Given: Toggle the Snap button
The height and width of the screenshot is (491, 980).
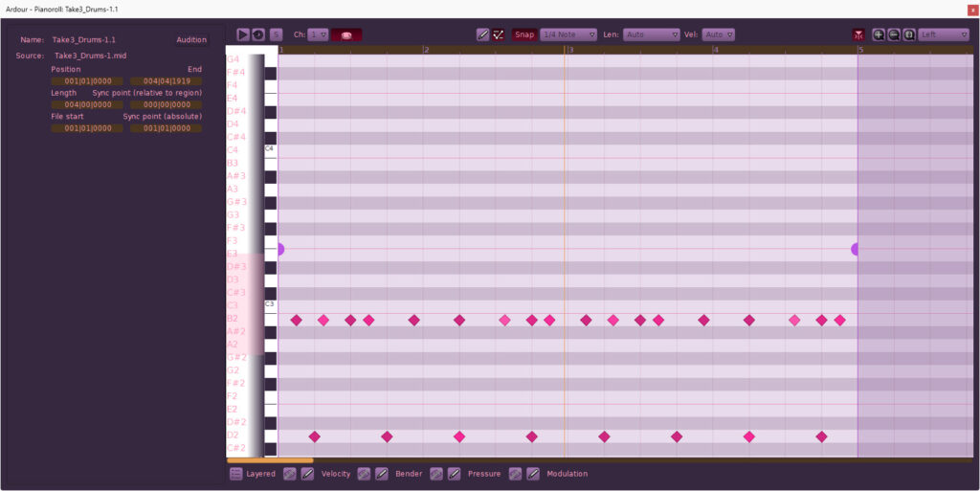Looking at the screenshot, I should (524, 34).
